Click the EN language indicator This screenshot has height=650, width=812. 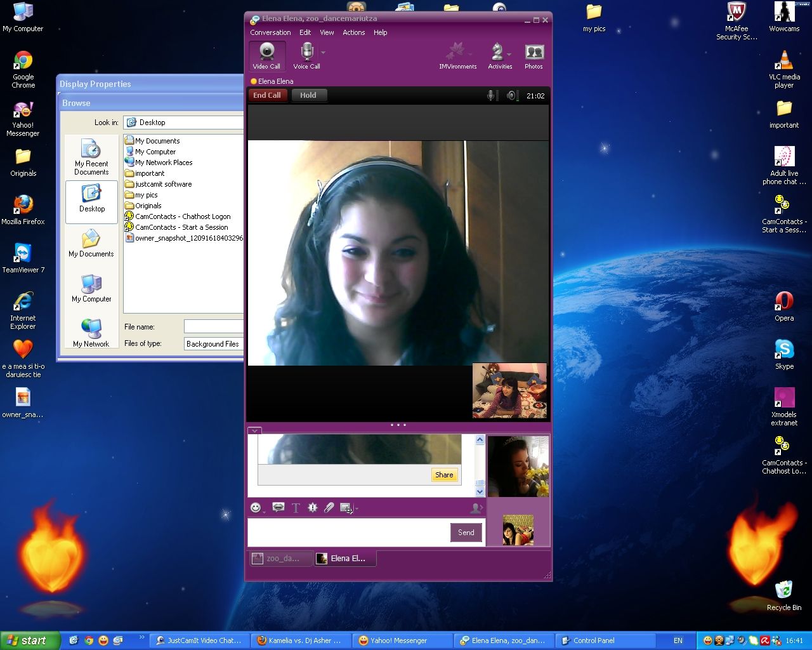(678, 640)
